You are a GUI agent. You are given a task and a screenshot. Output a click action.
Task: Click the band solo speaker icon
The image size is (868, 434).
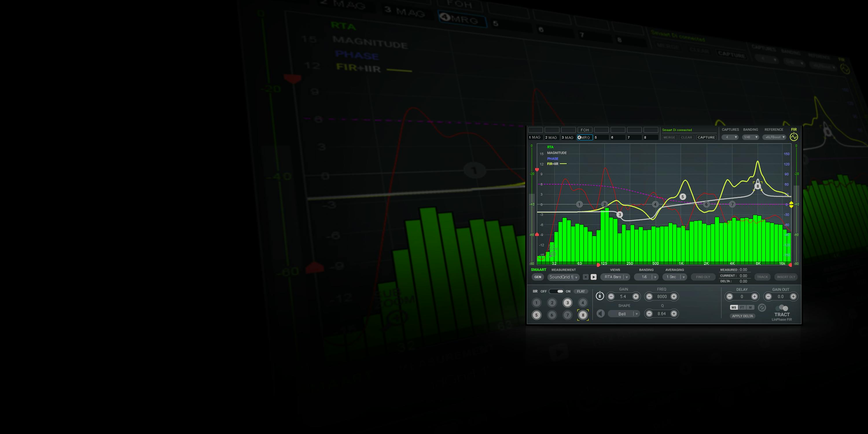[600, 314]
